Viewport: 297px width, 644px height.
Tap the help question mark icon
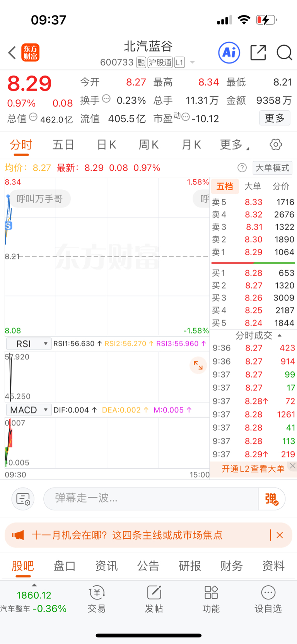pos(242,168)
